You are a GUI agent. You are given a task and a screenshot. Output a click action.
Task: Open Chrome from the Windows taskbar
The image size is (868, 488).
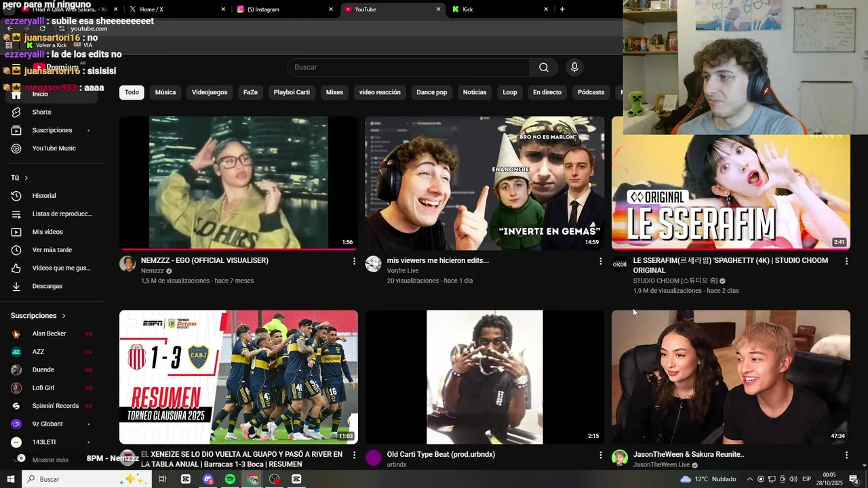(x=252, y=479)
